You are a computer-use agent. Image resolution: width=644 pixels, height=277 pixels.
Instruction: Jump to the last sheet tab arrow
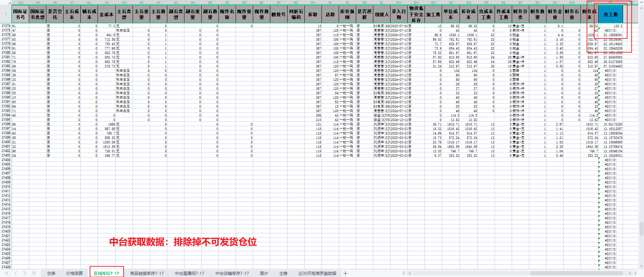pyautogui.click(x=33, y=273)
